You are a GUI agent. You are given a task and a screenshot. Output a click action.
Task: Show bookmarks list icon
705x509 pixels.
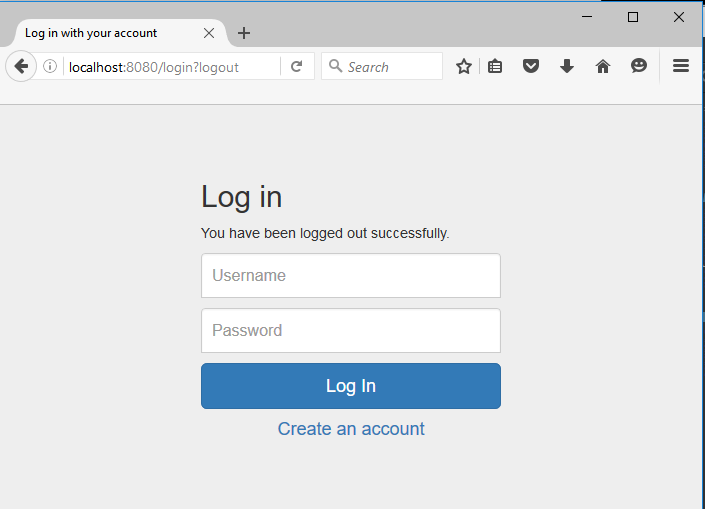(x=495, y=67)
